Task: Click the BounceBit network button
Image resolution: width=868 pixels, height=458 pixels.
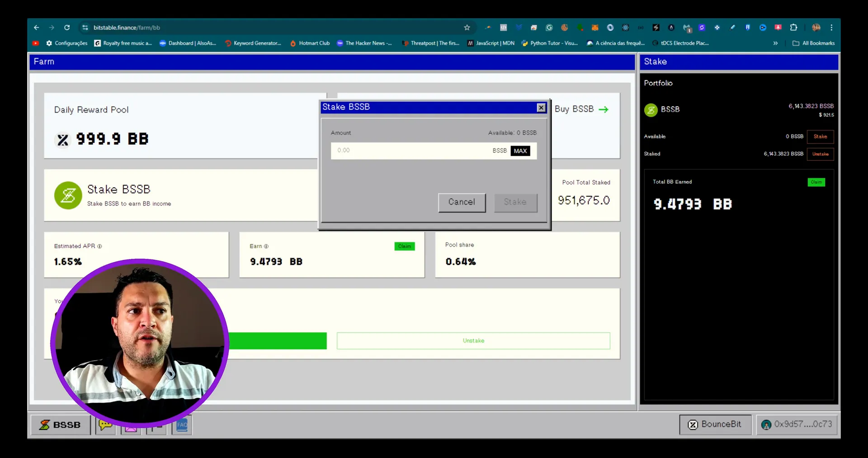Action: (715, 425)
